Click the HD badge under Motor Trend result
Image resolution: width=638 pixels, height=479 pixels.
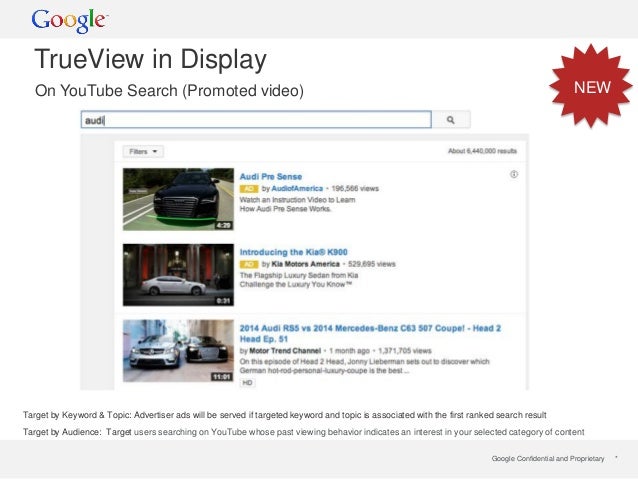247,383
